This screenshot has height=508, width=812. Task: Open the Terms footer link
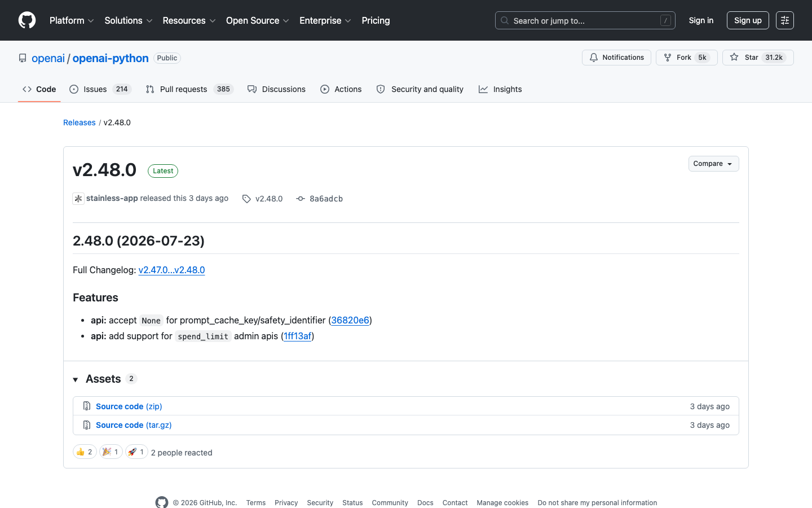[255, 502]
